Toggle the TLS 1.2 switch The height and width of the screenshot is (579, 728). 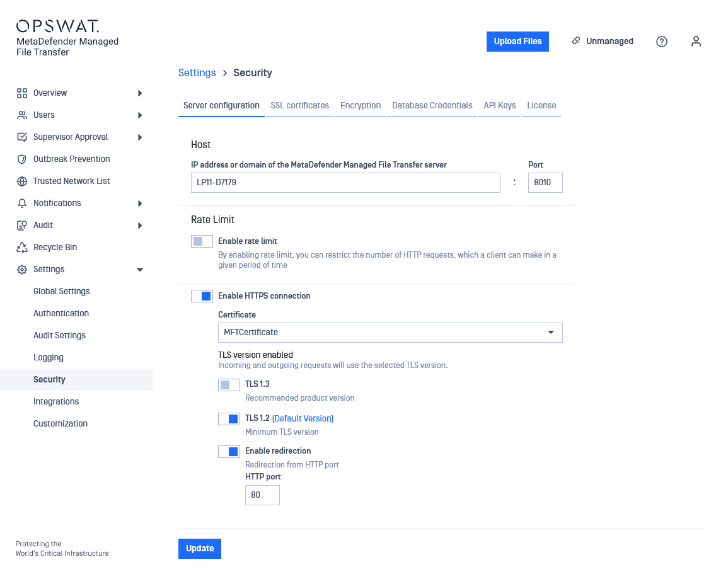229,419
